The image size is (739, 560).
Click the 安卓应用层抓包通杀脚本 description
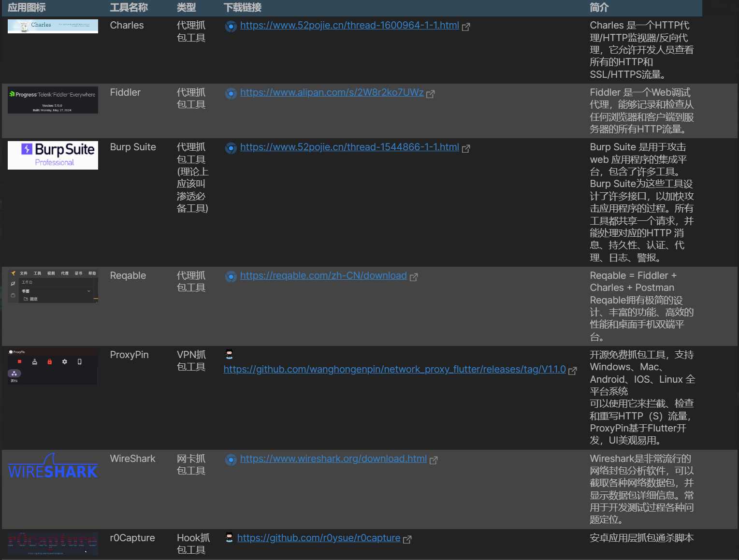pyautogui.click(x=642, y=538)
